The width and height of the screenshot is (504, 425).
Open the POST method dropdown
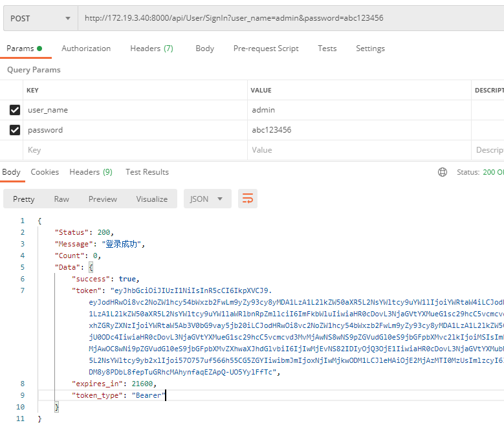tap(40, 18)
